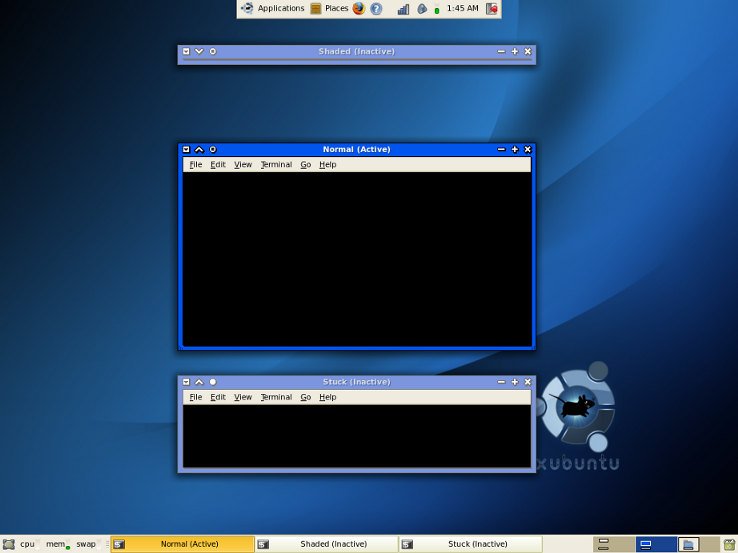This screenshot has width=738, height=553.
Task: Click the 1:45 AM clock
Action: point(462,8)
